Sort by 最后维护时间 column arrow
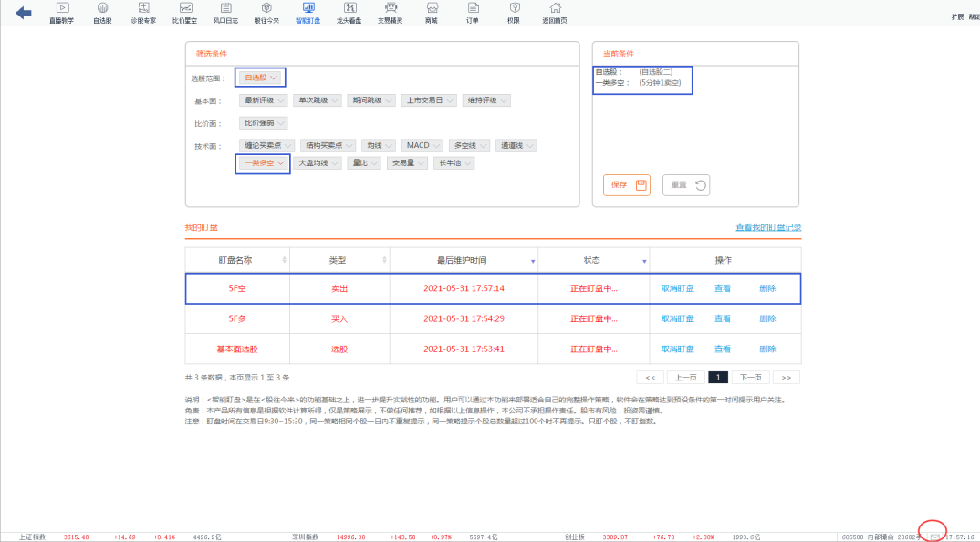980x542 pixels. click(x=532, y=261)
